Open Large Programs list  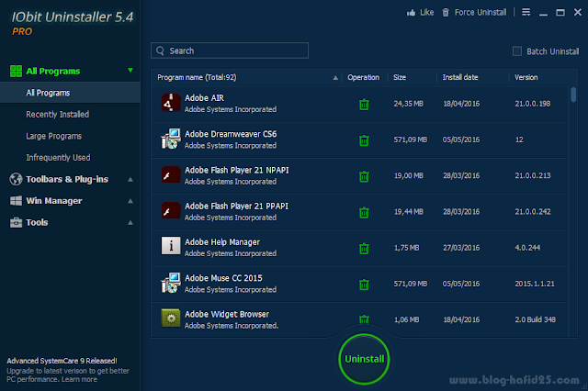[x=53, y=136]
